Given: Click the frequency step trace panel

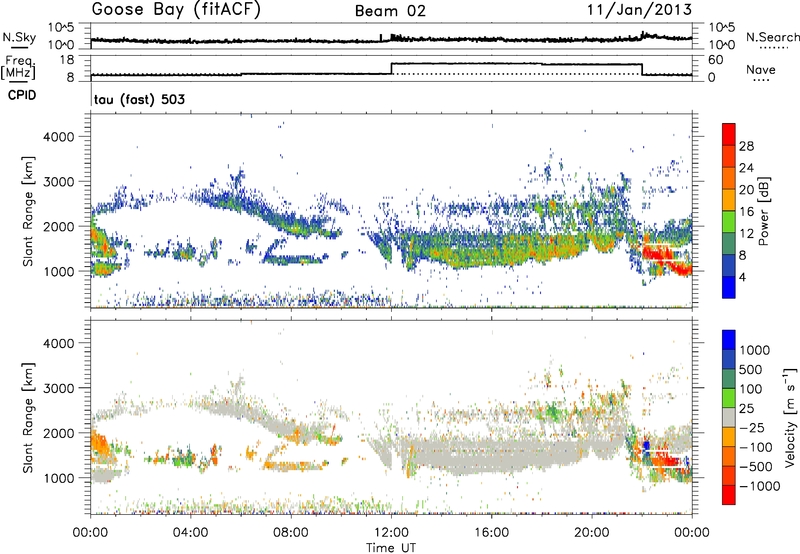Looking at the screenshot, I should click(x=391, y=68).
